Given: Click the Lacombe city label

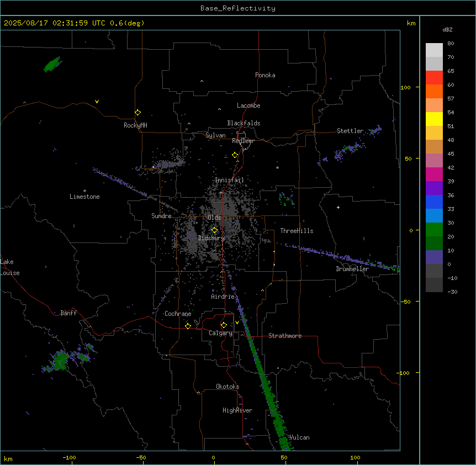Looking at the screenshot, I should click(248, 105).
